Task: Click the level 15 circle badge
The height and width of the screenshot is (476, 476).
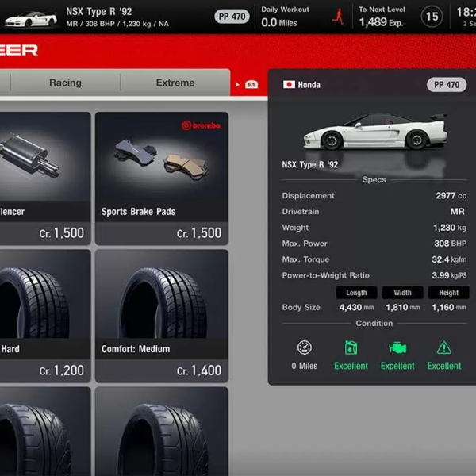Action: click(x=432, y=17)
